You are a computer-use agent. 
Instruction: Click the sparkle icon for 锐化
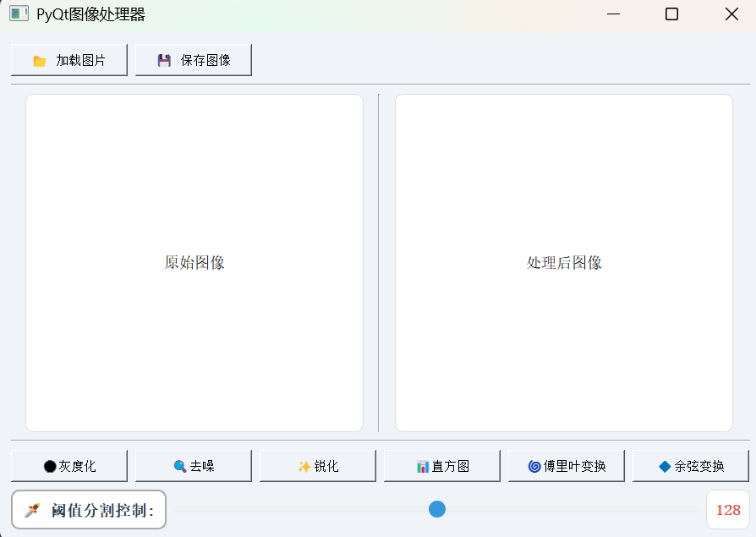pos(304,466)
